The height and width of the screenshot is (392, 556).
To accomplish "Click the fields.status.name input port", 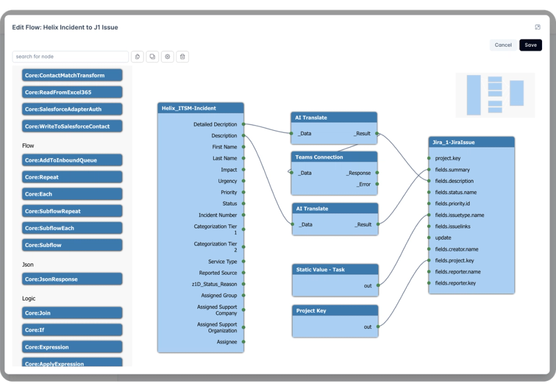I will pos(429,192).
